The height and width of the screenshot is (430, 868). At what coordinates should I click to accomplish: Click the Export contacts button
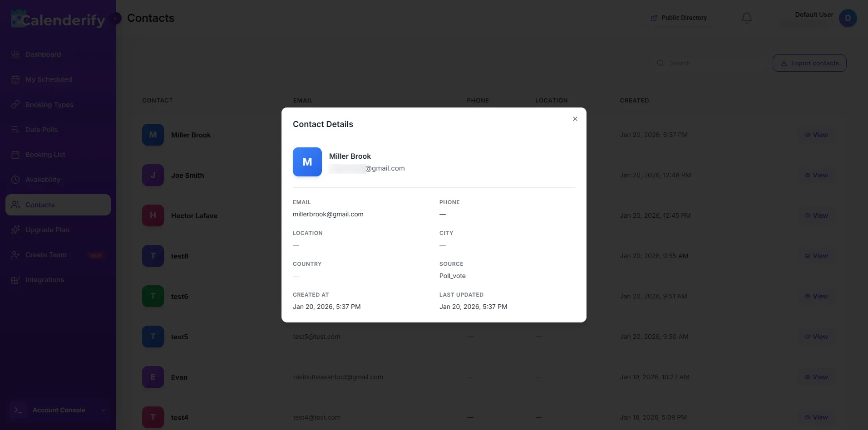tap(809, 63)
